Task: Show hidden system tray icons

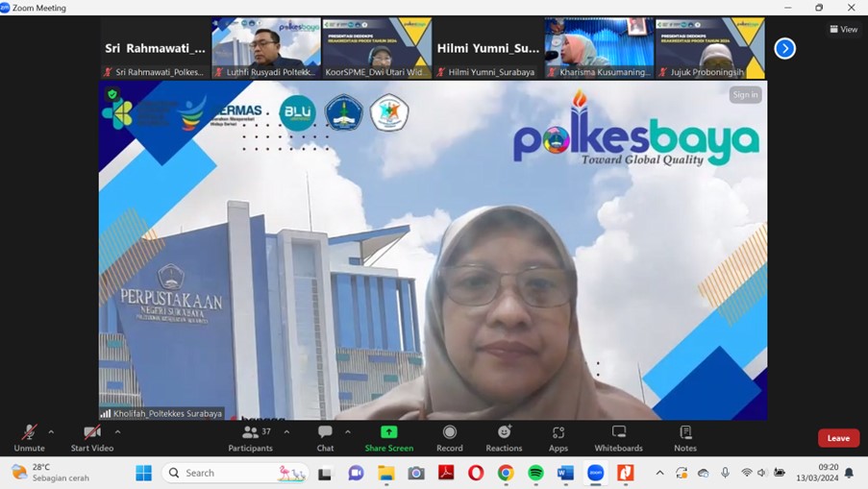Action: click(659, 473)
